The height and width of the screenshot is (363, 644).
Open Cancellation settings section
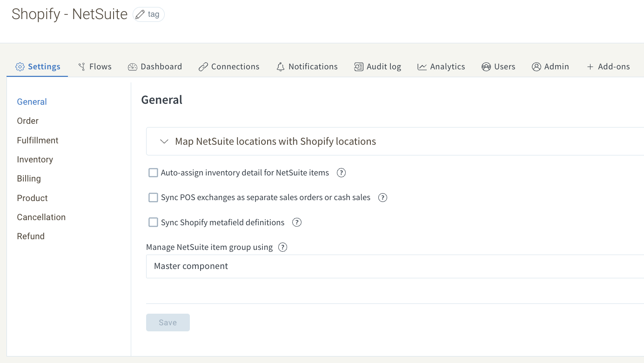[x=41, y=217]
